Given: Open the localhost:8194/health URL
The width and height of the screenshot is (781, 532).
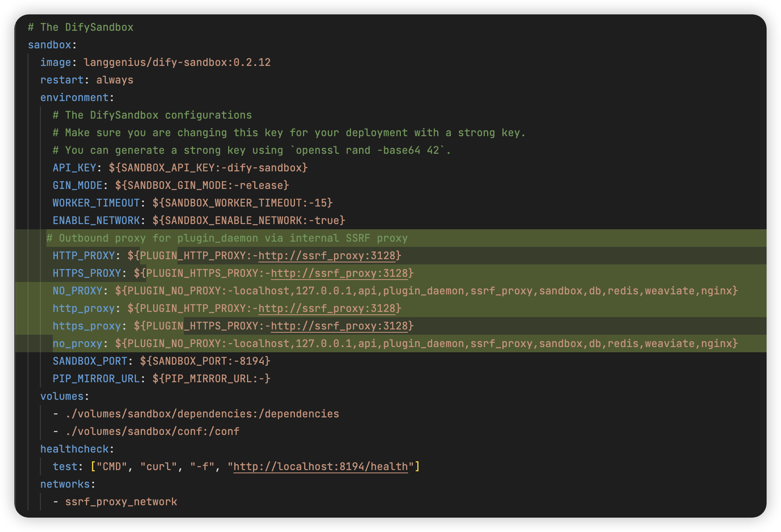Looking at the screenshot, I should click(x=320, y=466).
